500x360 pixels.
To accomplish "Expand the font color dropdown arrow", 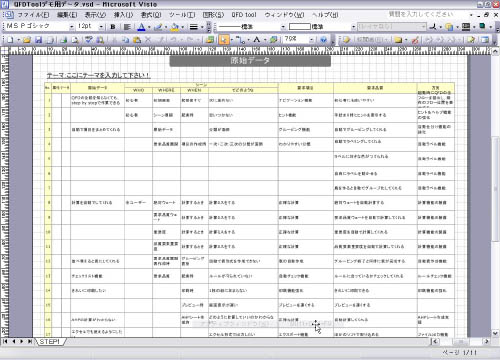I will click(x=149, y=27).
